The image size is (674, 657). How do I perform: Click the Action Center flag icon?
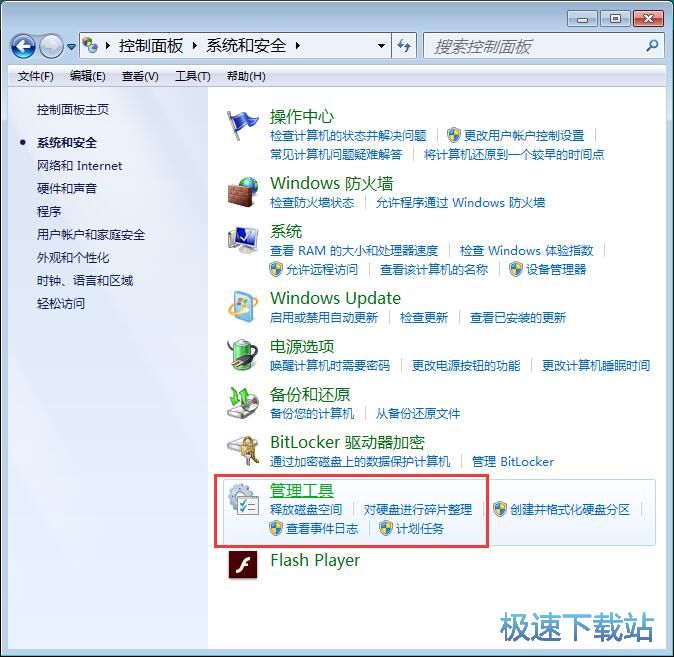243,125
